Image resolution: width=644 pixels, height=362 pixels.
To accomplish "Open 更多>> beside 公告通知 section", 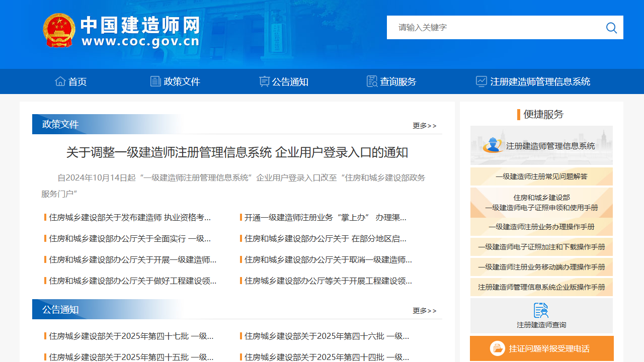I will [x=425, y=310].
